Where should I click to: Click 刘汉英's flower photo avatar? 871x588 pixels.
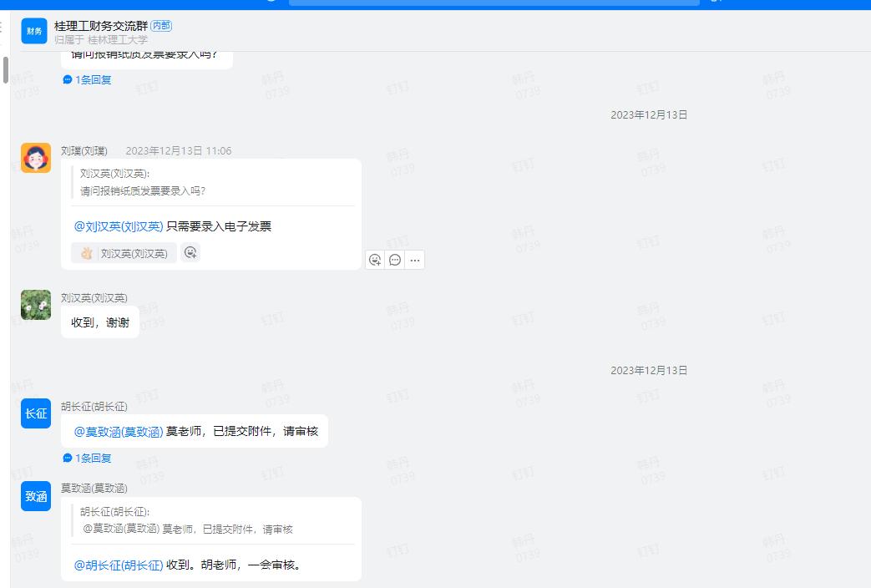point(36,305)
